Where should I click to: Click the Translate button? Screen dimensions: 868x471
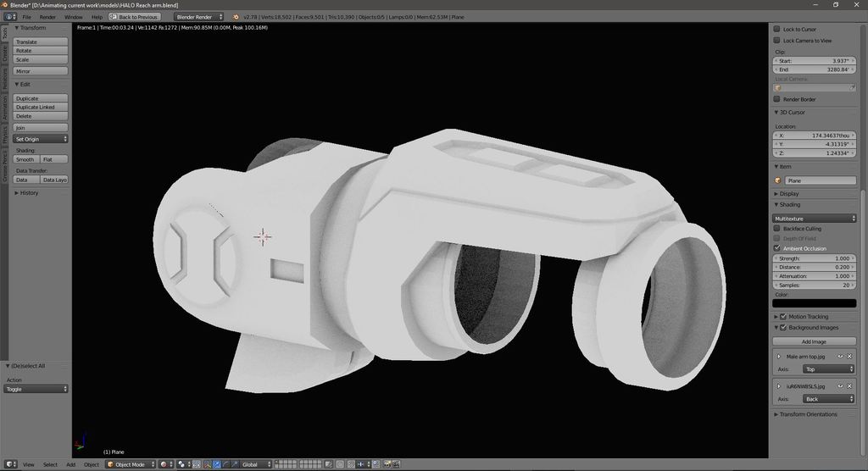coord(41,42)
